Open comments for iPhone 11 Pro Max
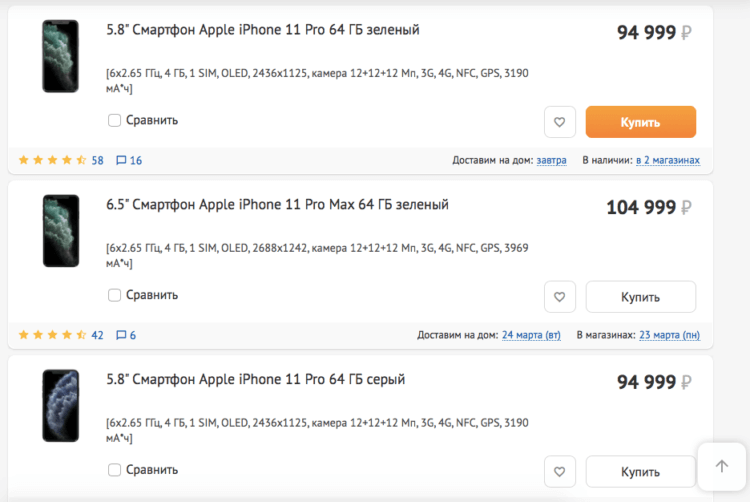This screenshot has width=750, height=502. click(126, 335)
